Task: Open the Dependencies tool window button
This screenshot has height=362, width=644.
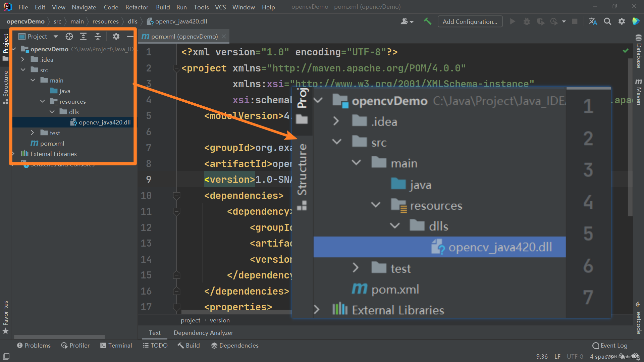Action: tap(235, 346)
